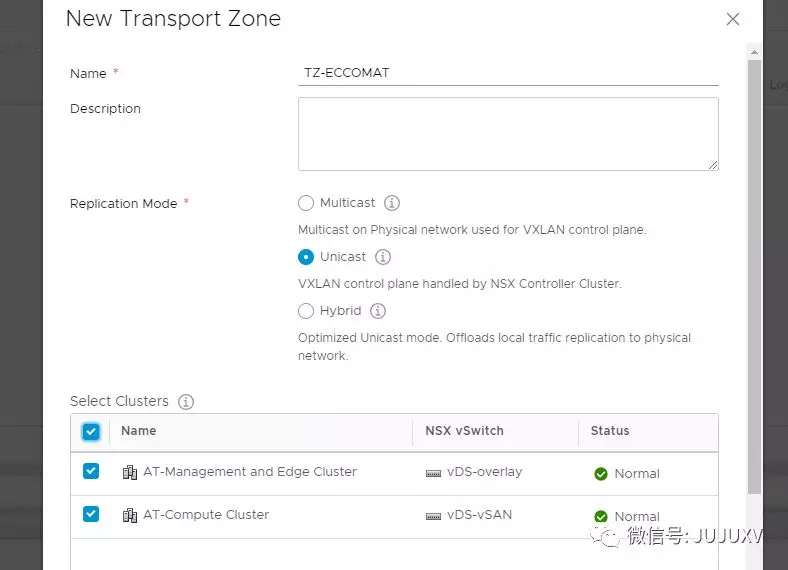Click inside the Description text area
The width and height of the screenshot is (788, 570).
[x=508, y=134]
